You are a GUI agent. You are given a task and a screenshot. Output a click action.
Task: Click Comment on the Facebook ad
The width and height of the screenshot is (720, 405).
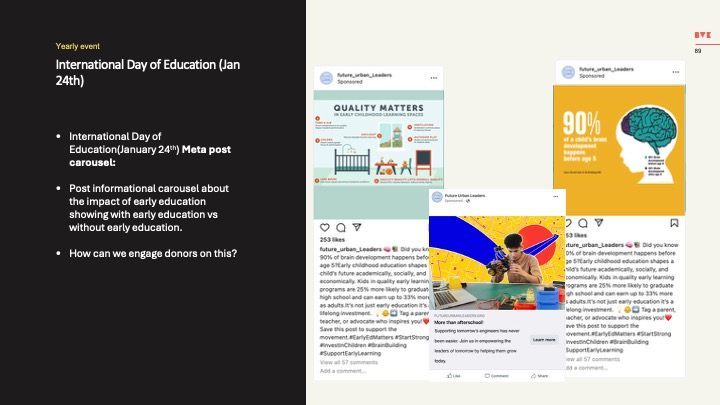[x=496, y=376]
